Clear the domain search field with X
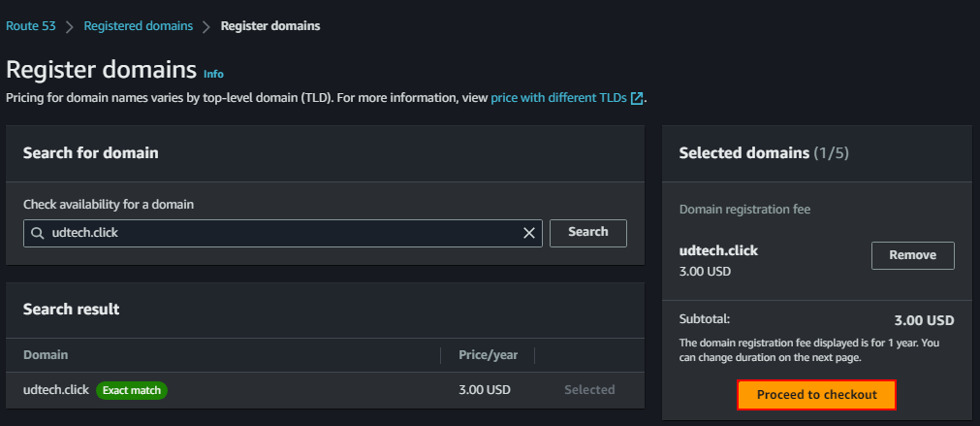 click(529, 233)
